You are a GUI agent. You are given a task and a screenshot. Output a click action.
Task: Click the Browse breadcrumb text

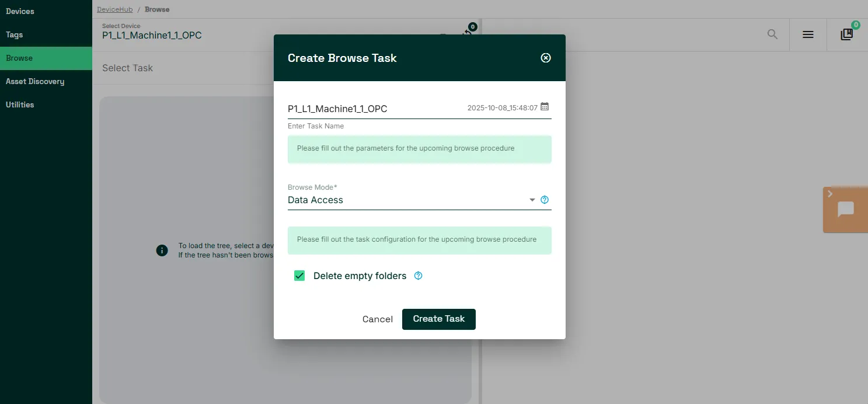[157, 9]
